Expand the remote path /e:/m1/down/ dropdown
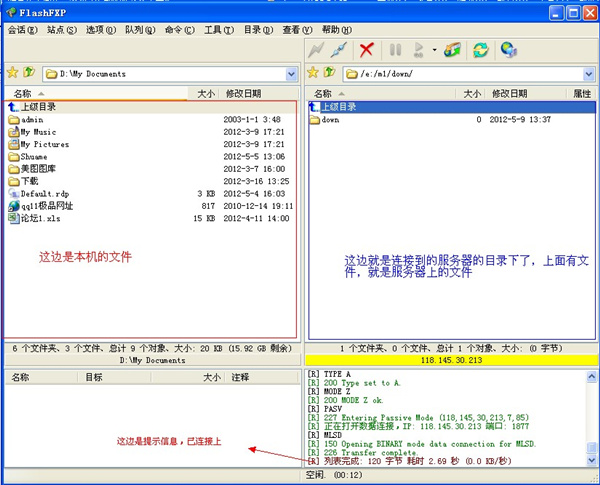Screen dimensions: 600x485 click(590, 74)
